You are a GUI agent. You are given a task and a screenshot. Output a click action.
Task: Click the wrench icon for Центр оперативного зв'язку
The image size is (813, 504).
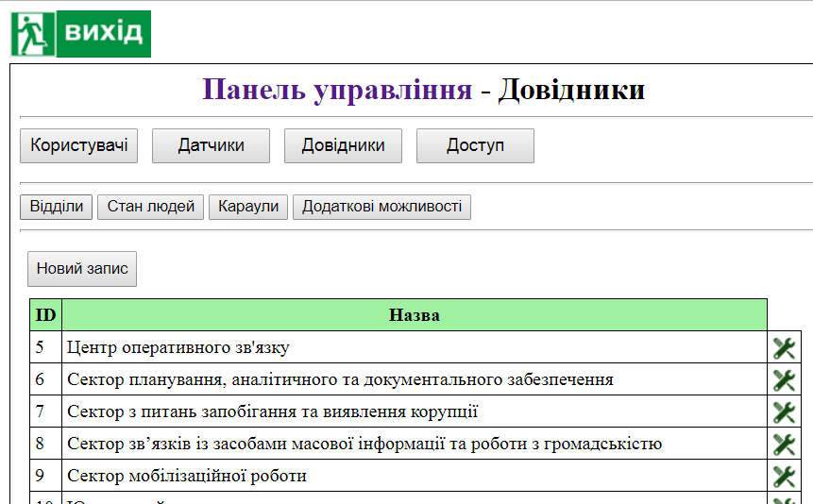(784, 348)
